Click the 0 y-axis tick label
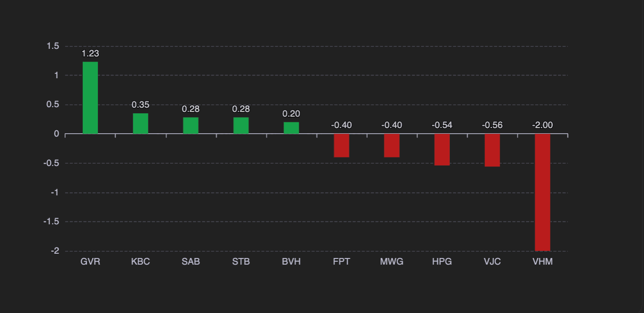The width and height of the screenshot is (644, 313). click(57, 134)
